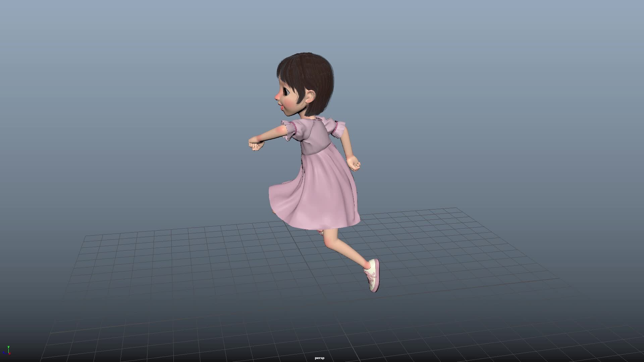The width and height of the screenshot is (644, 362).
Task: Click the character's red lips
Action: pyautogui.click(x=281, y=107)
